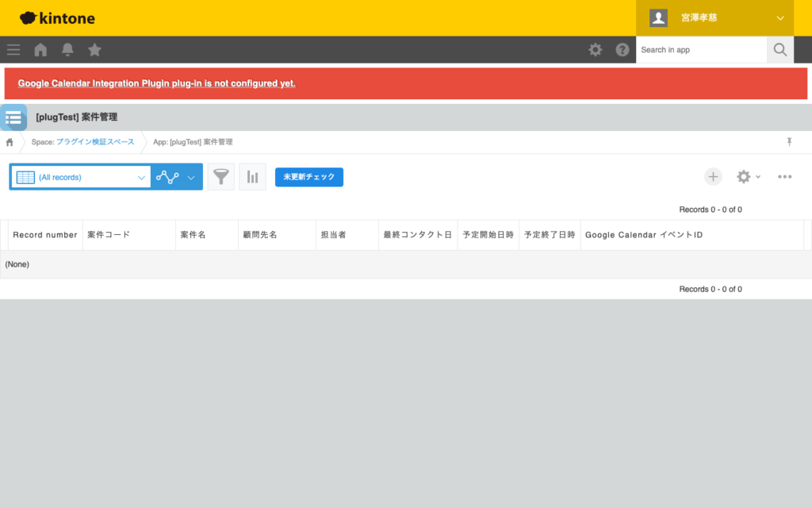Image resolution: width=812 pixels, height=508 pixels.
Task: Click the breadcrumb home icon
Action: pyautogui.click(x=8, y=141)
